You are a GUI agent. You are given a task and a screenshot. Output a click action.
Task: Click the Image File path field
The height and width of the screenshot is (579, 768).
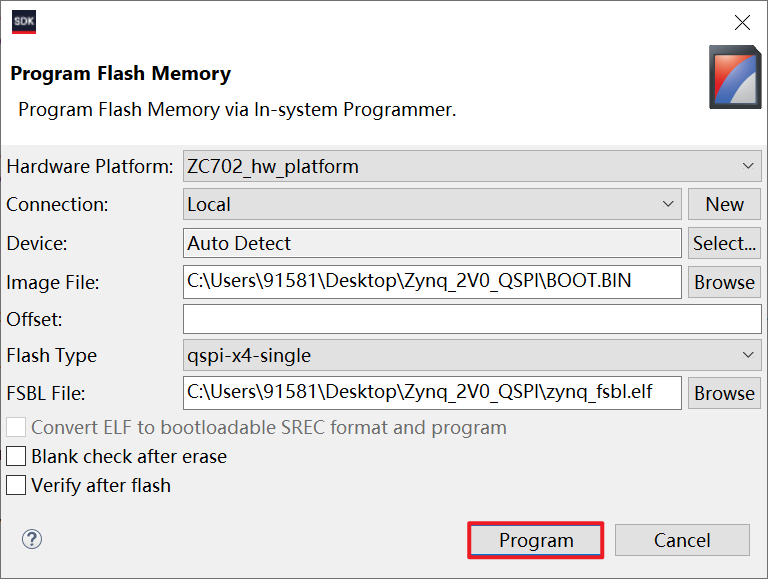click(432, 281)
